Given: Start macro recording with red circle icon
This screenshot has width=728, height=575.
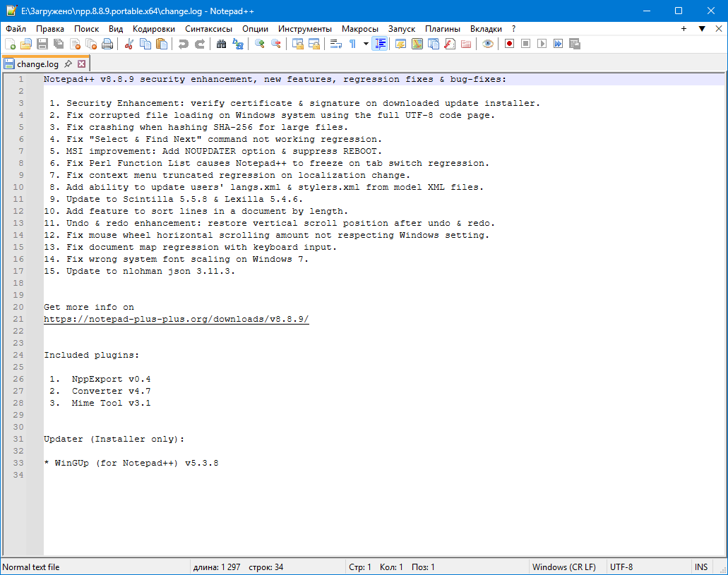Looking at the screenshot, I should tap(509, 44).
